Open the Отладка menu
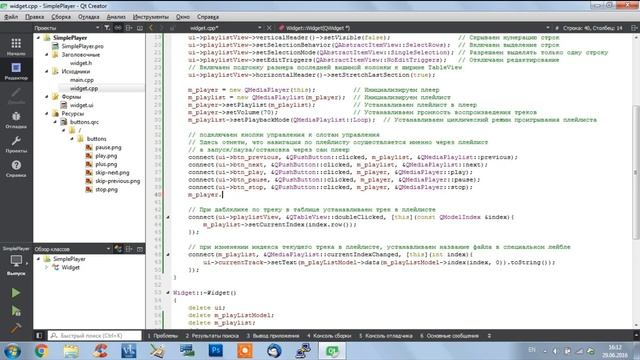 click(x=89, y=17)
